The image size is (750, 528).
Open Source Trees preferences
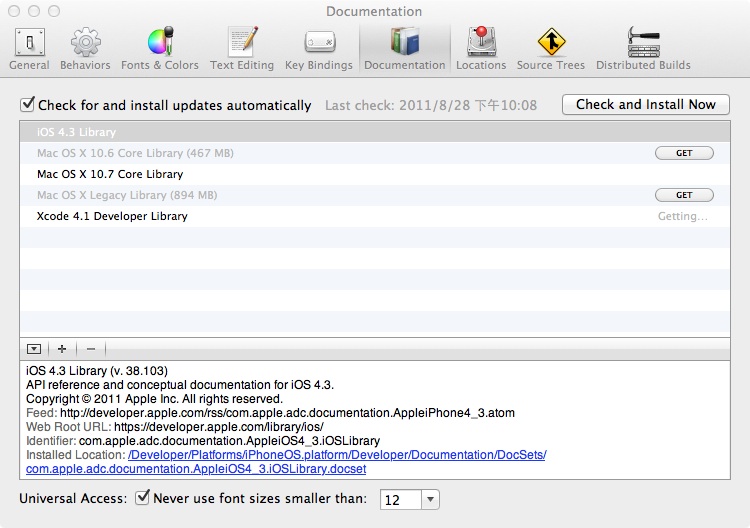point(550,49)
